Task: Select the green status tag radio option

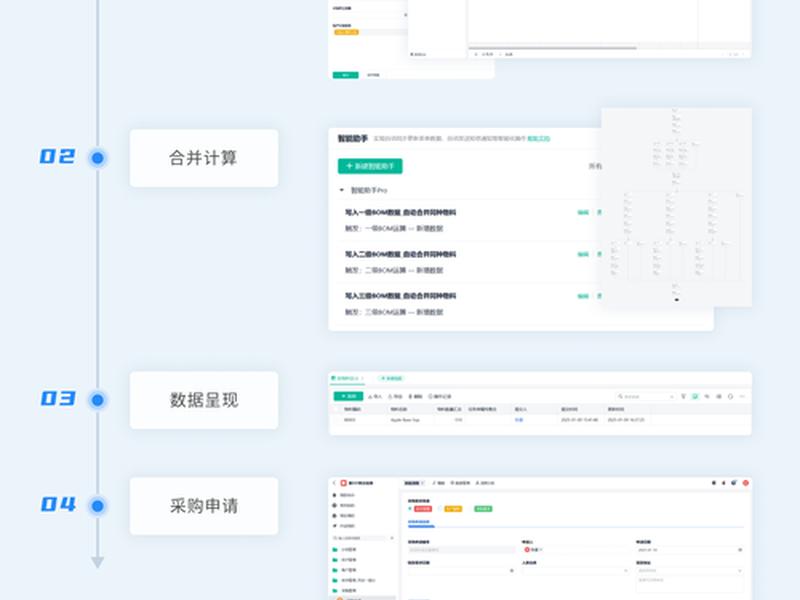Action: tap(481, 509)
